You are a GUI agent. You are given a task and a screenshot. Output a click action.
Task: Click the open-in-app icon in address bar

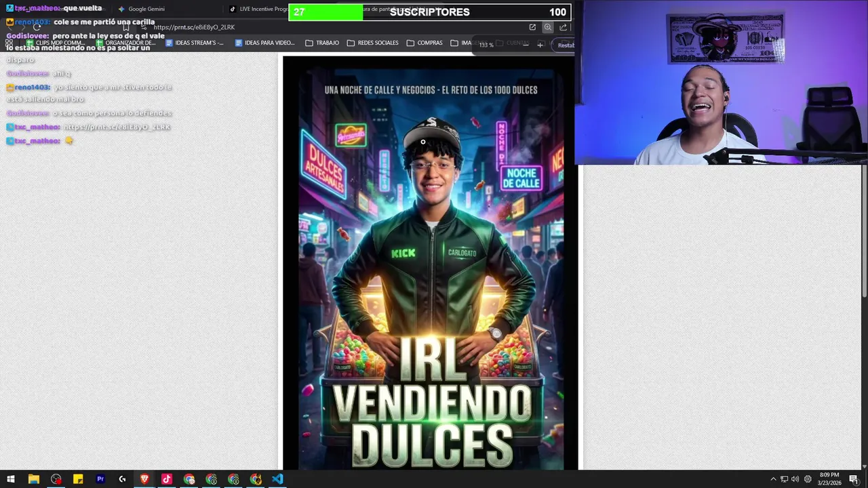pos(532,27)
